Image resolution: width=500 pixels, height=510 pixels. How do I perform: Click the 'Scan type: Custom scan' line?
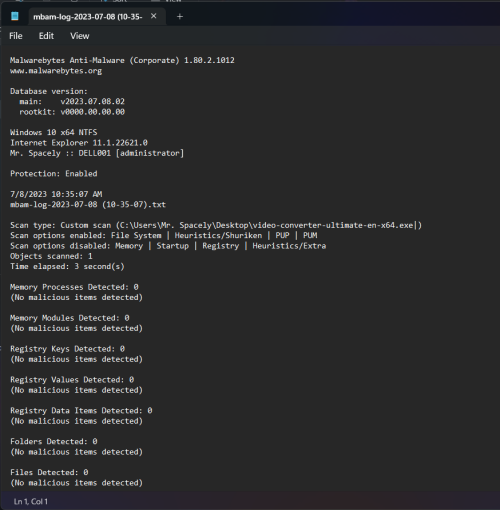click(x=216, y=225)
